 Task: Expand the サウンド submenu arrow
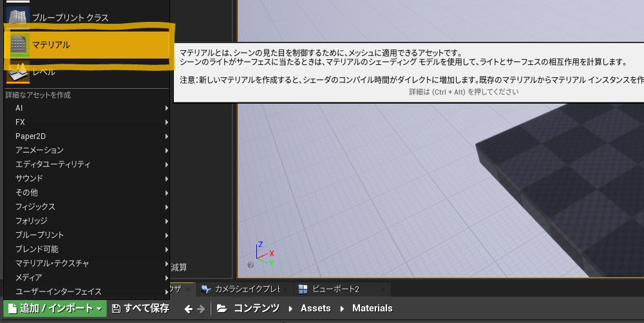166,178
